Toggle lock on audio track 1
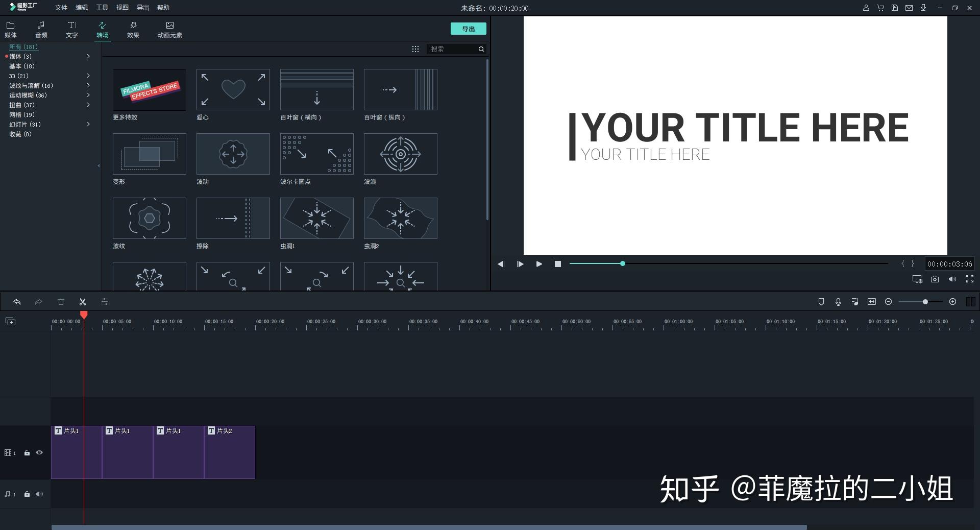 [27, 494]
